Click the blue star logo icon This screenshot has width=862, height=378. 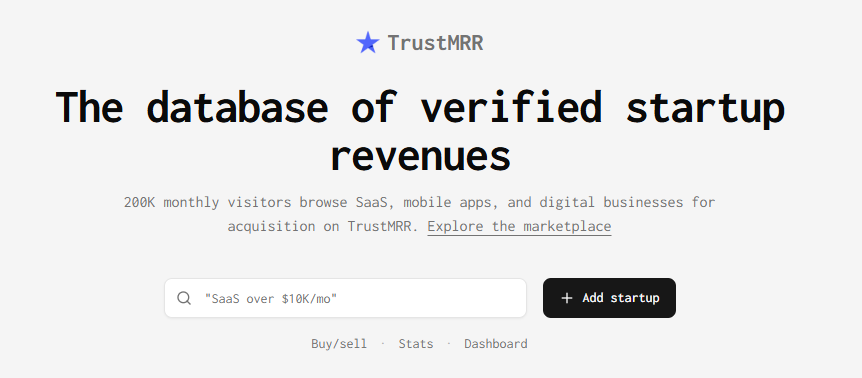click(x=368, y=43)
